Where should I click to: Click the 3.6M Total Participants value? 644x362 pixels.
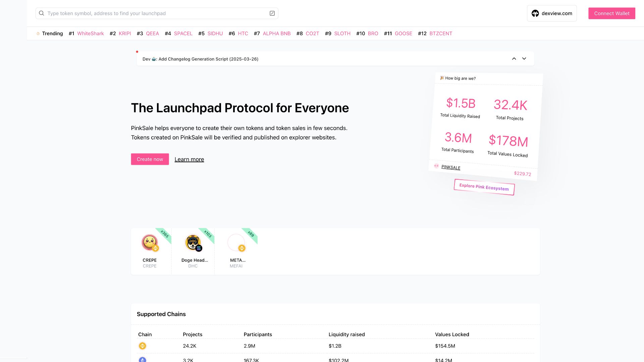[x=458, y=138]
